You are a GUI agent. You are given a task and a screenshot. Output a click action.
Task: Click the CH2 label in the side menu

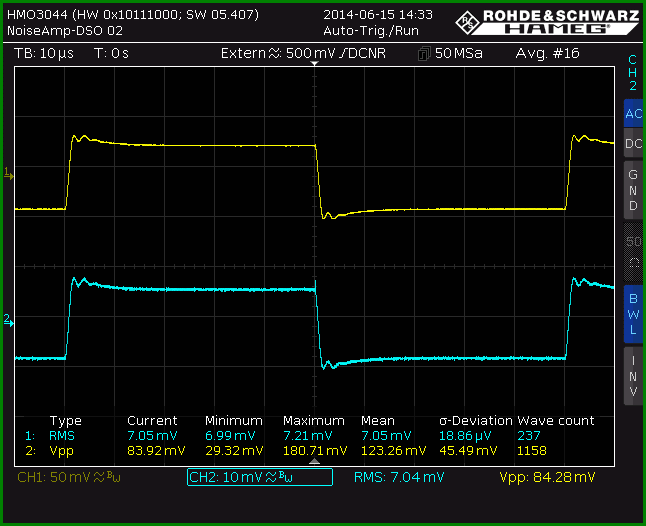click(633, 72)
